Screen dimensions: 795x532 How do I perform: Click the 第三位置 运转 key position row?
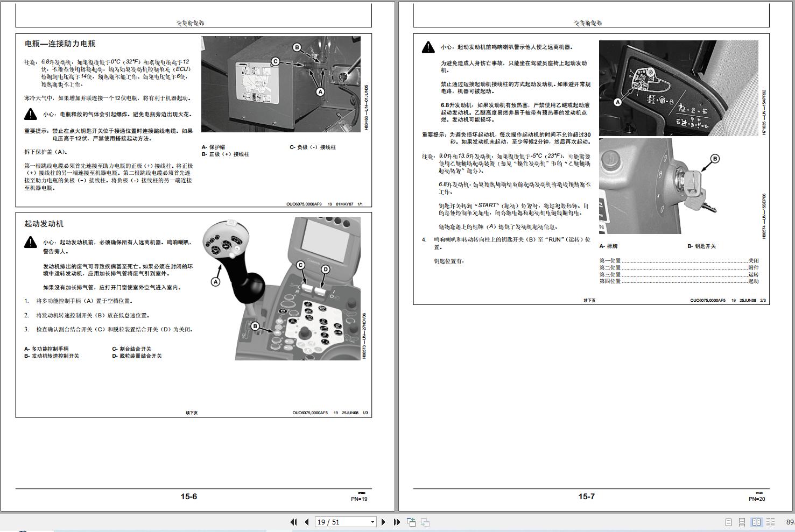click(679, 274)
